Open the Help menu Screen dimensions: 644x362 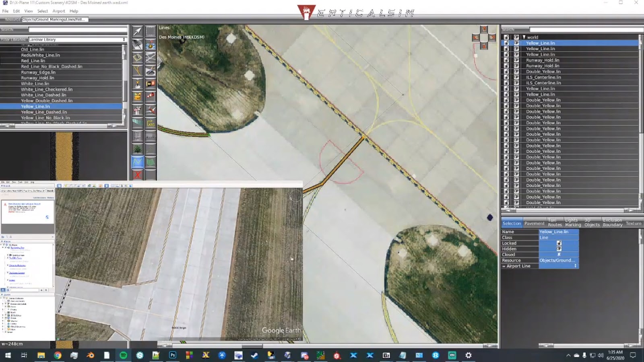pos(74,11)
